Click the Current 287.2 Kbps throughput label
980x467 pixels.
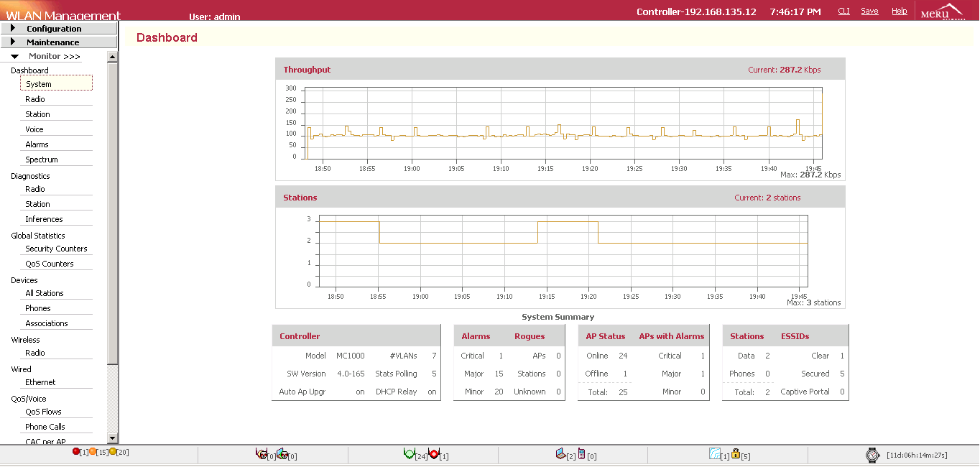[x=785, y=70]
